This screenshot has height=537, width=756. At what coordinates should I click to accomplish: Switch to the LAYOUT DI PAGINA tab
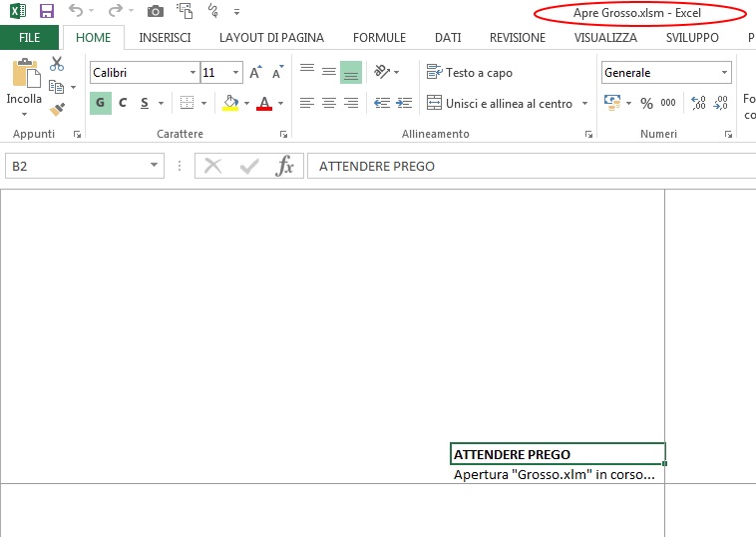click(271, 38)
